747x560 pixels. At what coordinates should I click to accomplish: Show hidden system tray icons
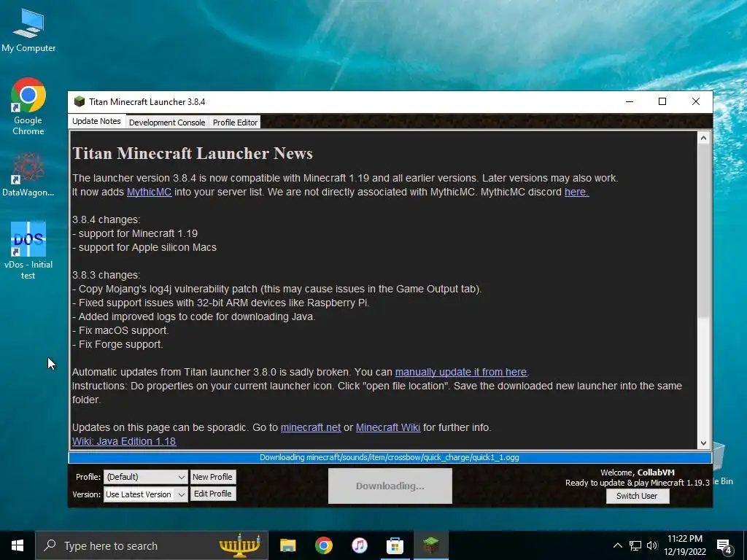coord(617,545)
